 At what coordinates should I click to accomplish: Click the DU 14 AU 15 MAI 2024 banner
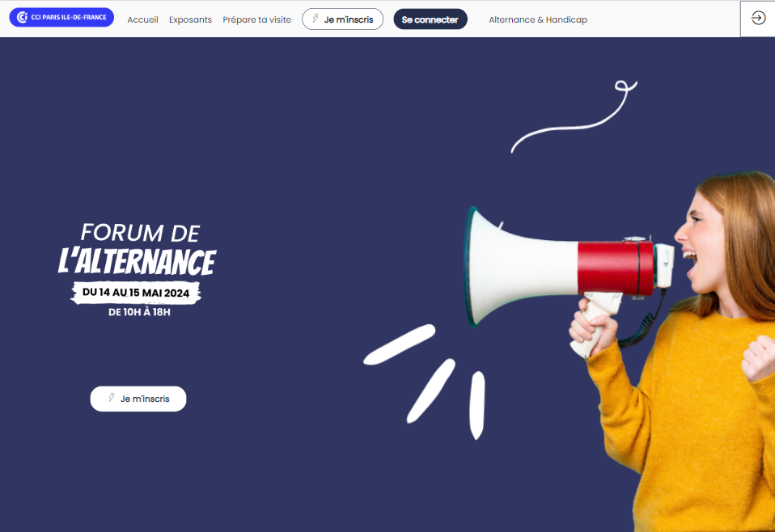136,293
